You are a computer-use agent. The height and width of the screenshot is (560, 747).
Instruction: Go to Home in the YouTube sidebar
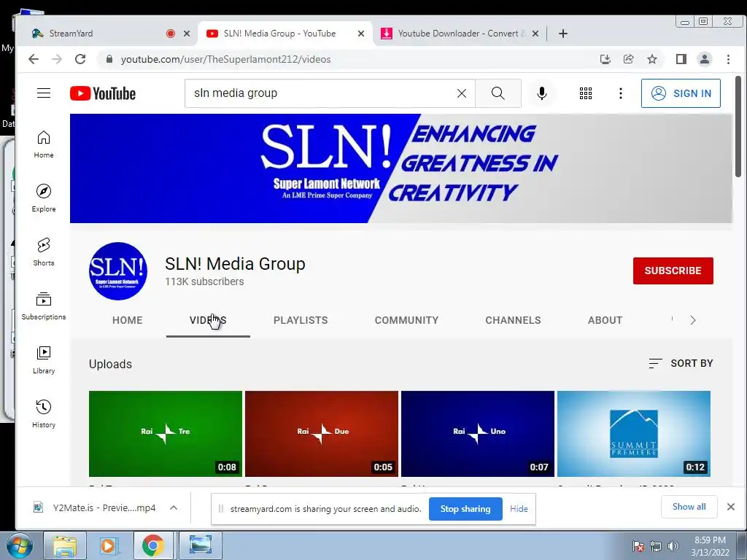(x=43, y=144)
